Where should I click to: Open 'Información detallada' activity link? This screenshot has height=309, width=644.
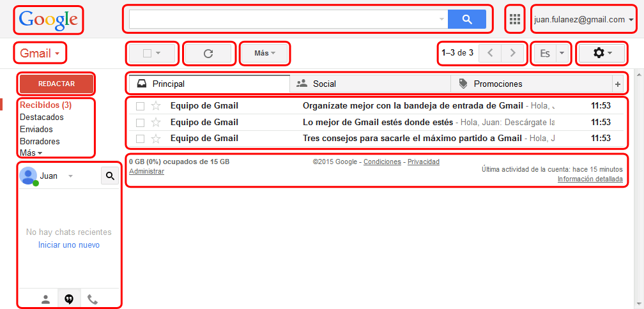pyautogui.click(x=590, y=179)
